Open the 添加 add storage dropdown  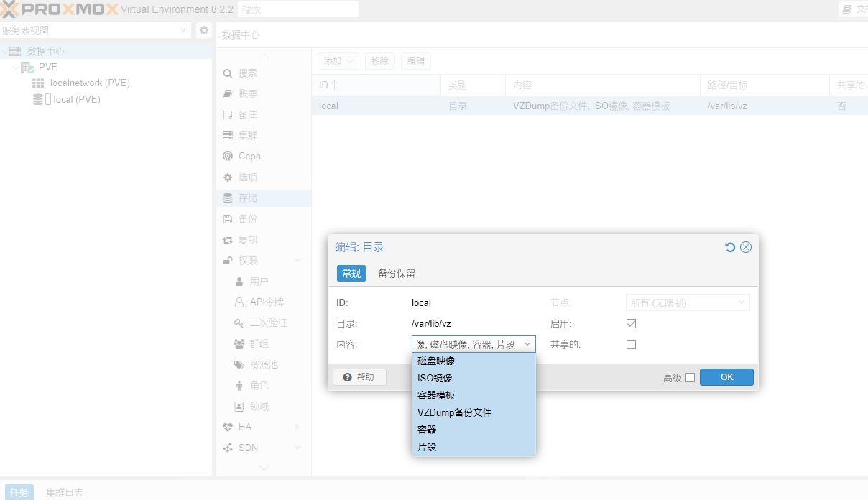(x=338, y=61)
